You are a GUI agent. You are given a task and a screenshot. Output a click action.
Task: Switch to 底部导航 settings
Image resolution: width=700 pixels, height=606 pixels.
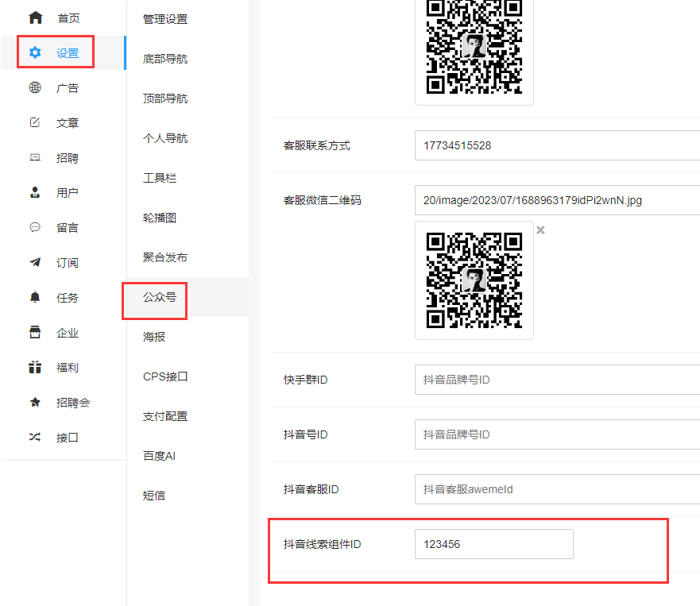pos(165,59)
